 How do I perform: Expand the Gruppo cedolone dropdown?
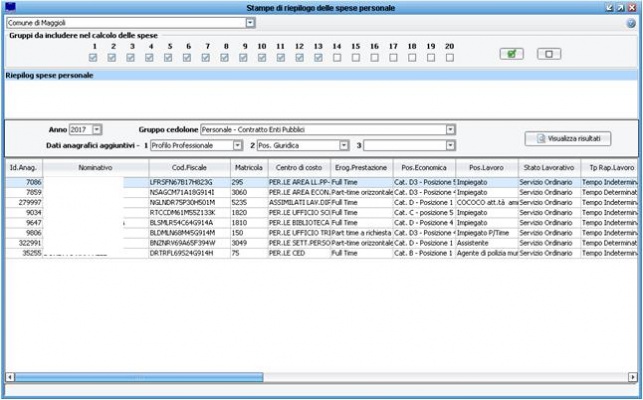pos(450,130)
